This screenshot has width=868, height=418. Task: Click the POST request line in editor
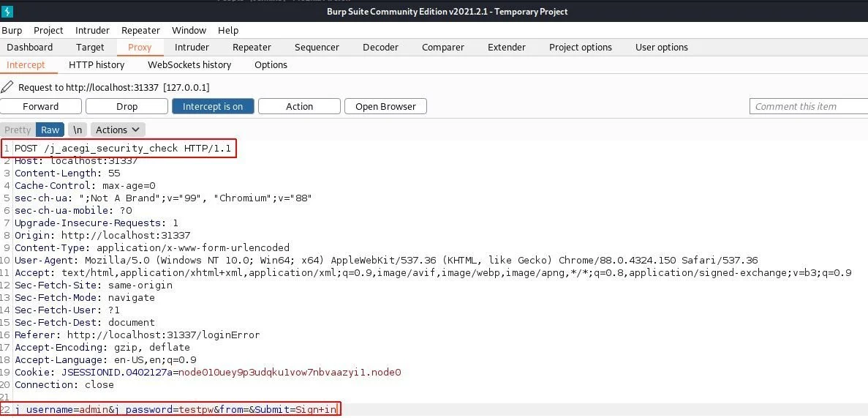pyautogui.click(x=122, y=148)
